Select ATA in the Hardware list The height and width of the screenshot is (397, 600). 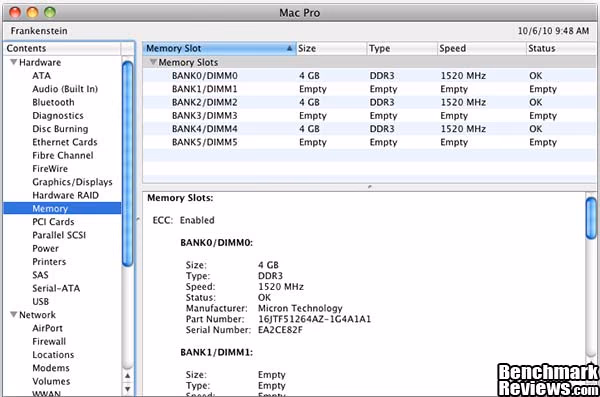click(x=41, y=76)
